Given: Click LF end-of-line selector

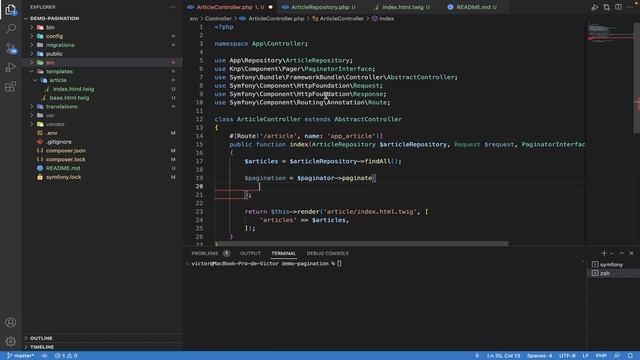Looking at the screenshot, I should pyautogui.click(x=585, y=356).
